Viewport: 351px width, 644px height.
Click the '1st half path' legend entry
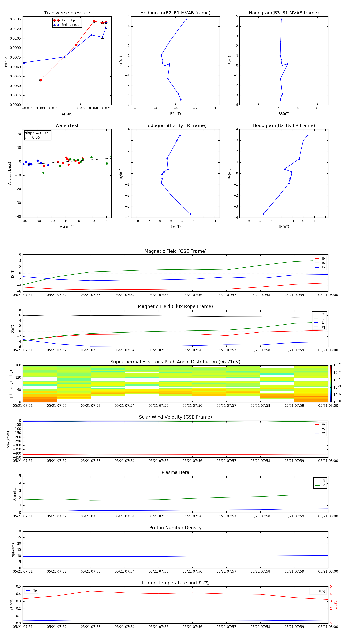coord(66,20)
